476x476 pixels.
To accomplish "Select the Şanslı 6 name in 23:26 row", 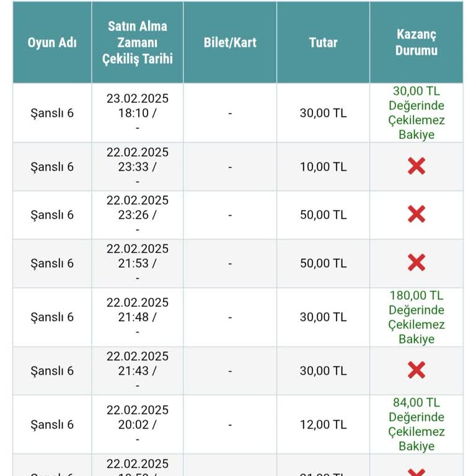I will [x=52, y=214].
